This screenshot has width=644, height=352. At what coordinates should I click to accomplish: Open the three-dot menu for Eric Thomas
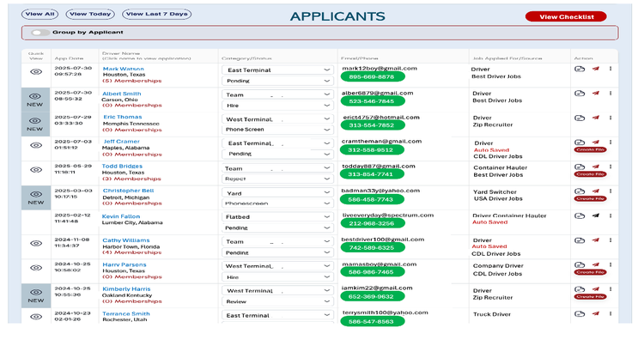pos(611,118)
